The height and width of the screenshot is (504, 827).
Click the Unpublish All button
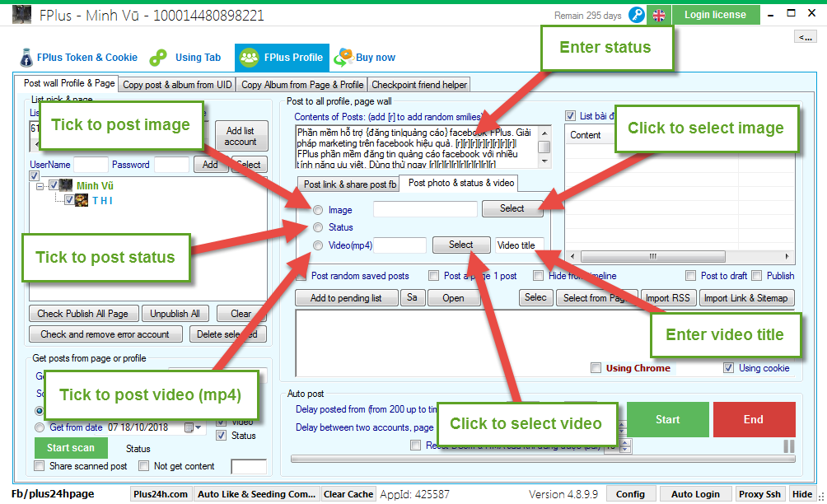click(x=175, y=314)
